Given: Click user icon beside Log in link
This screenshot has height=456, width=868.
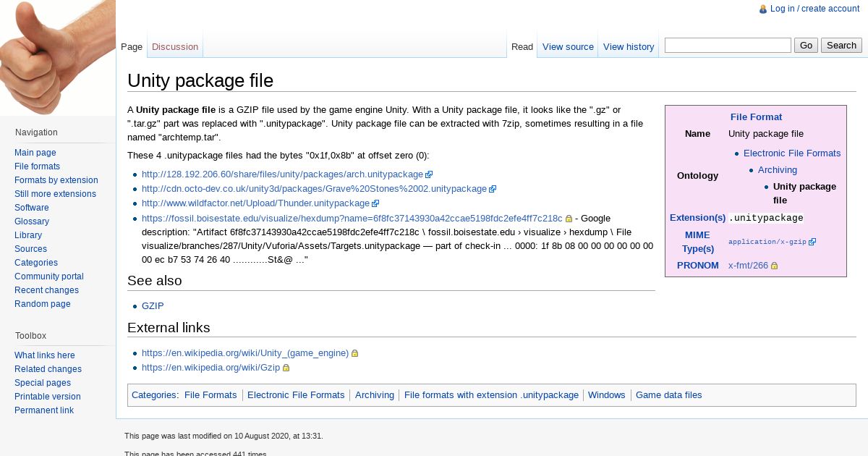Looking at the screenshot, I should [x=763, y=9].
